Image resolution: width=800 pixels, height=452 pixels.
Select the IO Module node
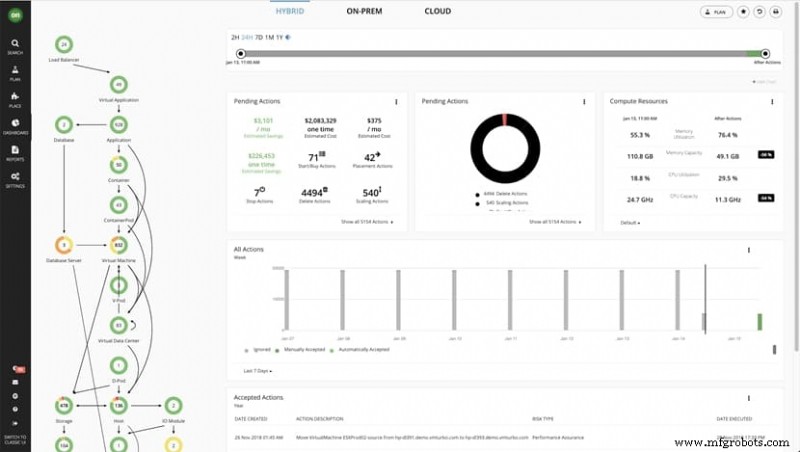tap(173, 406)
